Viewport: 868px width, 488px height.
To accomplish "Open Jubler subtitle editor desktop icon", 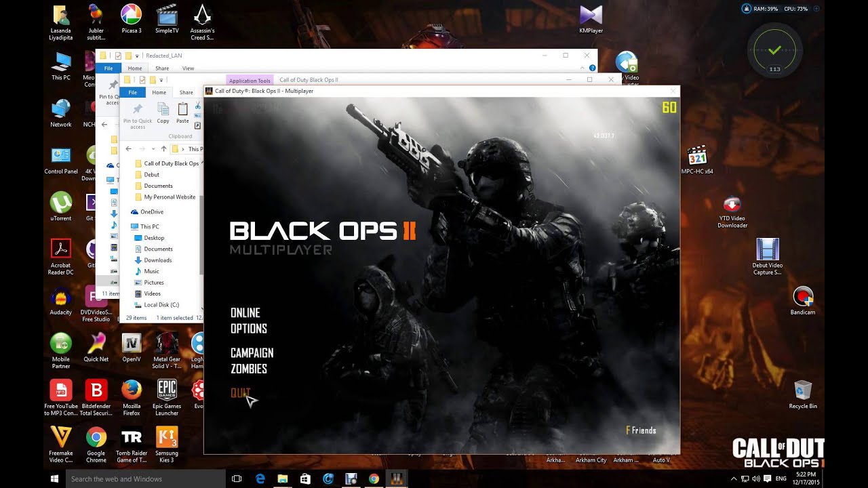I will click(96, 22).
